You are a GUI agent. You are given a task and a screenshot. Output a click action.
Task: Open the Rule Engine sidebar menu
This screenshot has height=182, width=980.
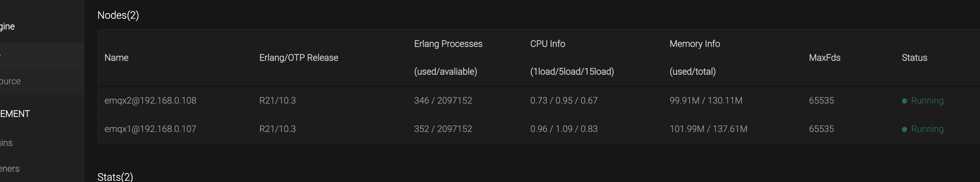[8, 26]
